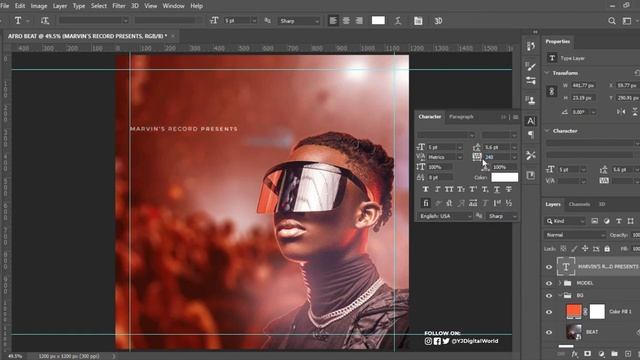Hide the MODEL group layer

coord(549,283)
